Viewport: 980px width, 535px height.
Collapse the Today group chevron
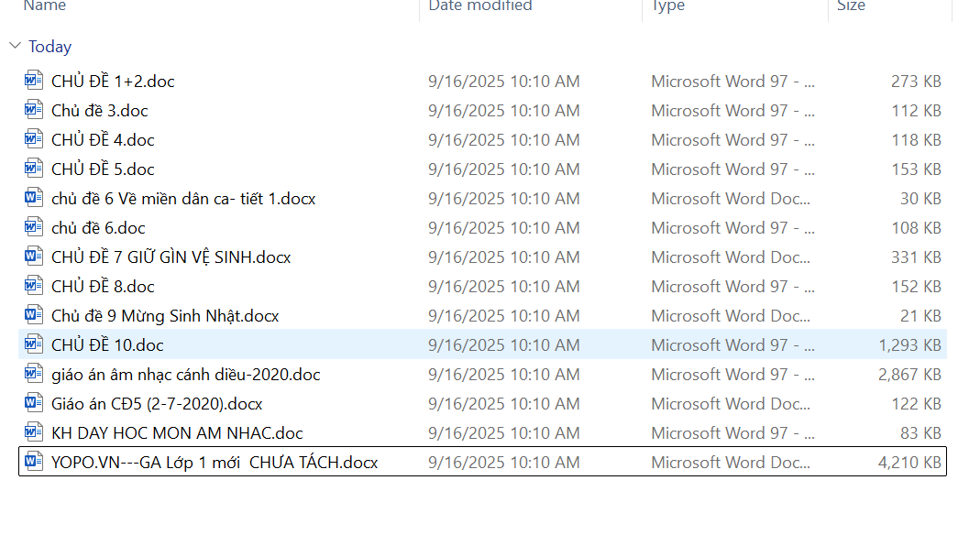[x=15, y=46]
